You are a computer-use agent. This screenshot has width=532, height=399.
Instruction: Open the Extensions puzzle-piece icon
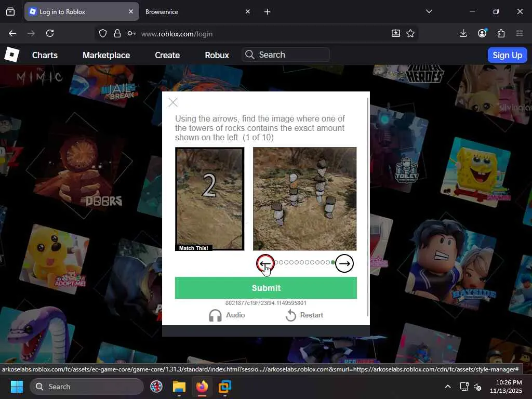click(x=501, y=33)
